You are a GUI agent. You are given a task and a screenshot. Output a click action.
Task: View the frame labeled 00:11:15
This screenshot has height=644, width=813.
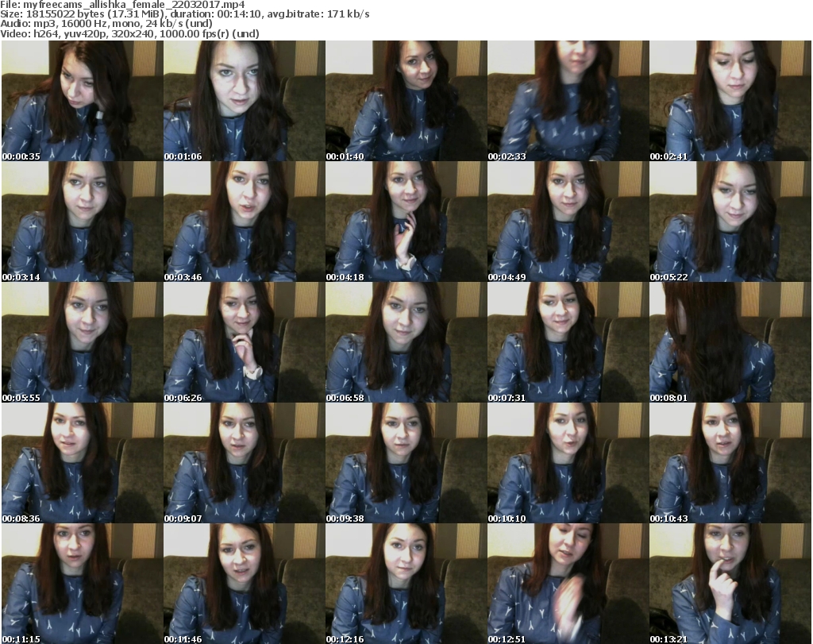click(x=83, y=584)
